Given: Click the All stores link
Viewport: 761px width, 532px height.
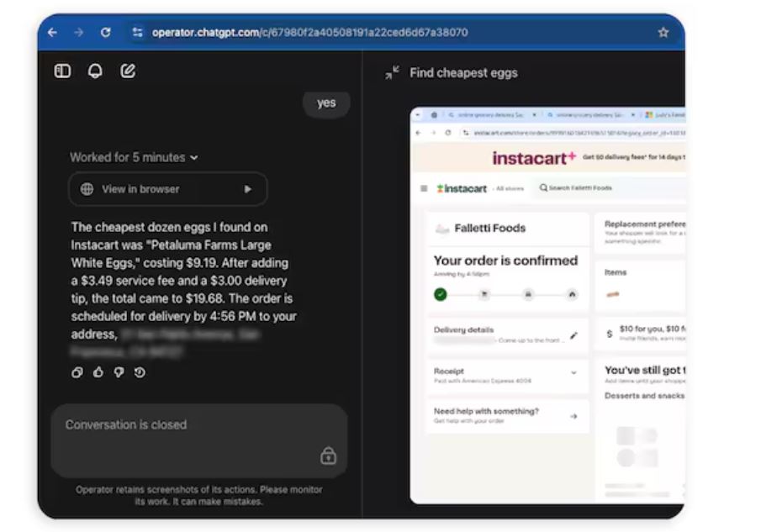Looking at the screenshot, I should (510, 188).
